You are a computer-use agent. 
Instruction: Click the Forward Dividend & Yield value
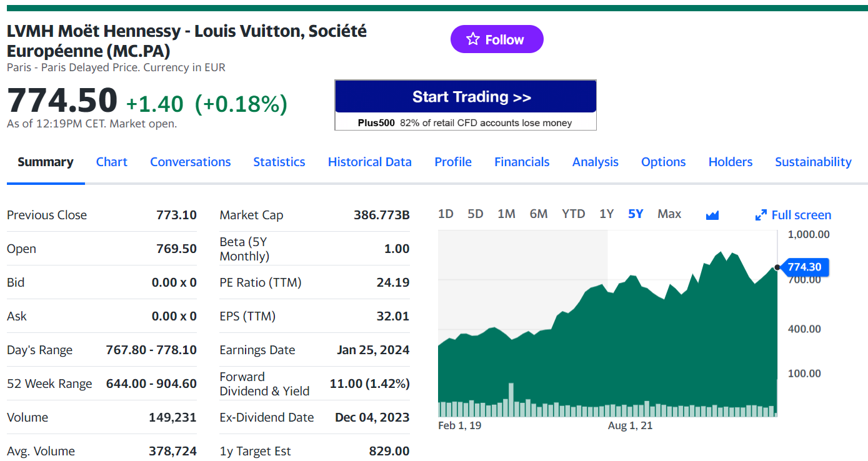tap(370, 384)
